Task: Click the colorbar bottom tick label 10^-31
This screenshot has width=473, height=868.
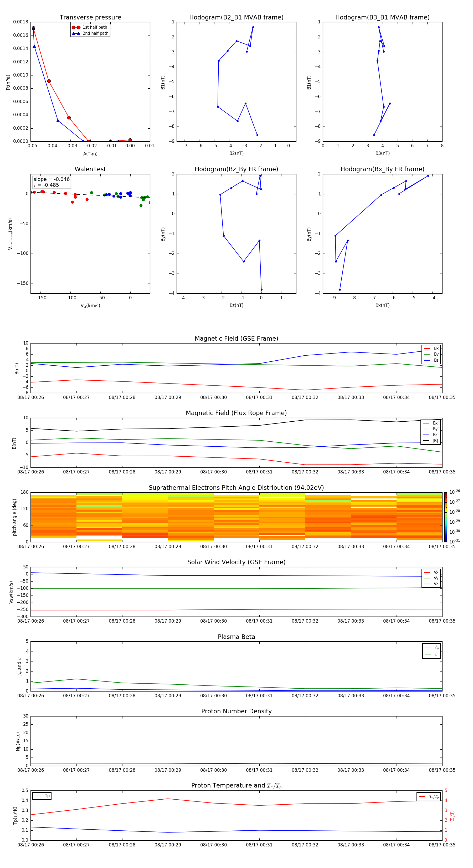Action: [x=455, y=542]
